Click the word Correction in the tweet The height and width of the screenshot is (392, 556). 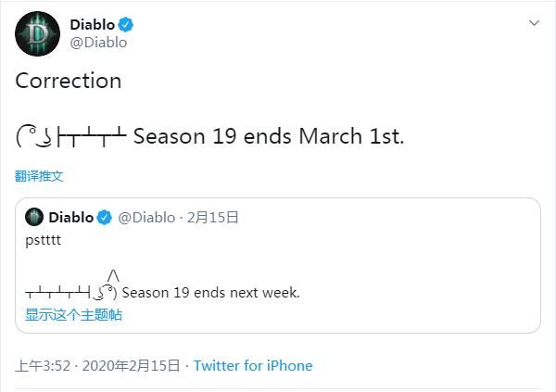tap(69, 81)
